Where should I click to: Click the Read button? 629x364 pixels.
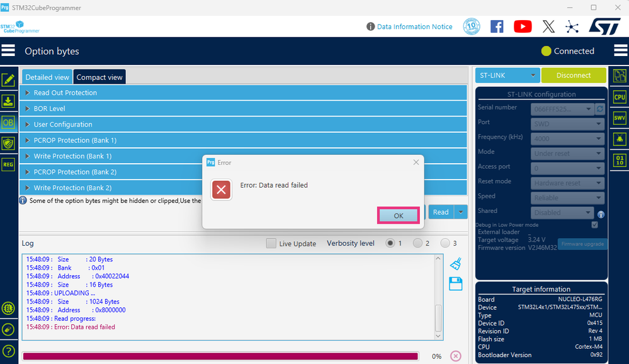[441, 212]
